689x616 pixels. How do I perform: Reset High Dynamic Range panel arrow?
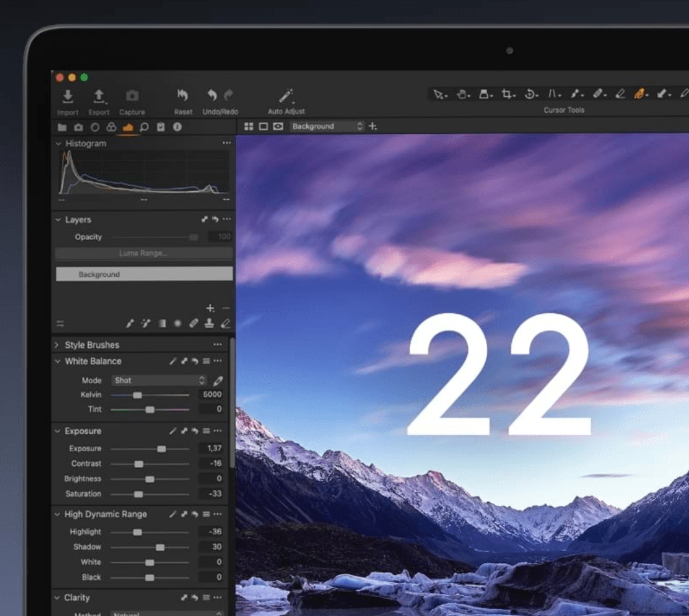coord(195,514)
